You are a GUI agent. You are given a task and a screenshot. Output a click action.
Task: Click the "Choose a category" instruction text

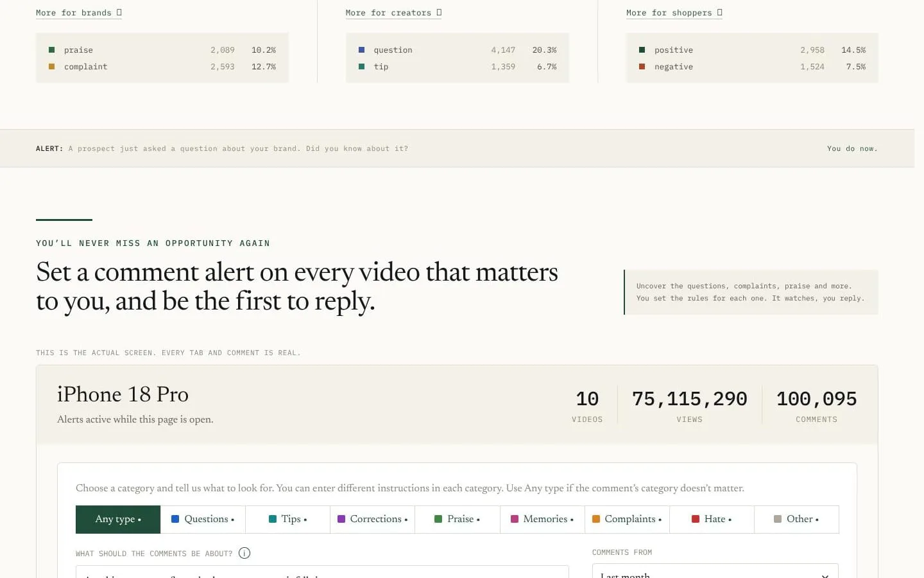(x=410, y=488)
